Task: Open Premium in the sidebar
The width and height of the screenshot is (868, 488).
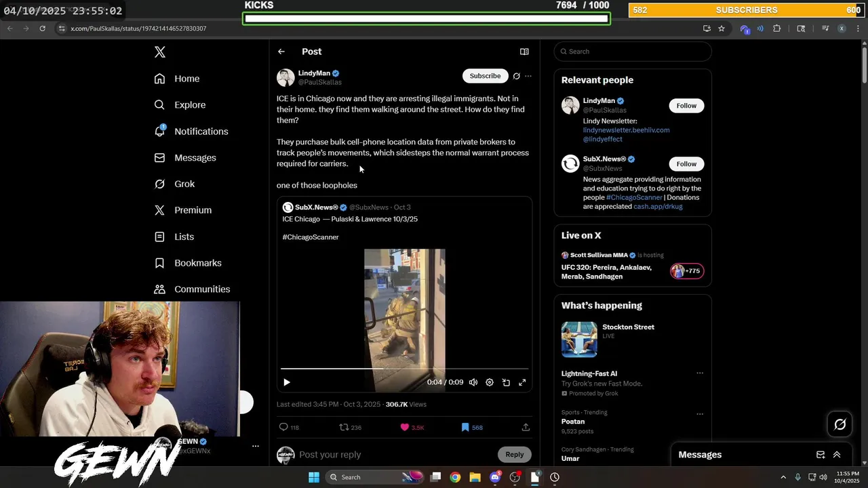Action: pyautogui.click(x=183, y=210)
